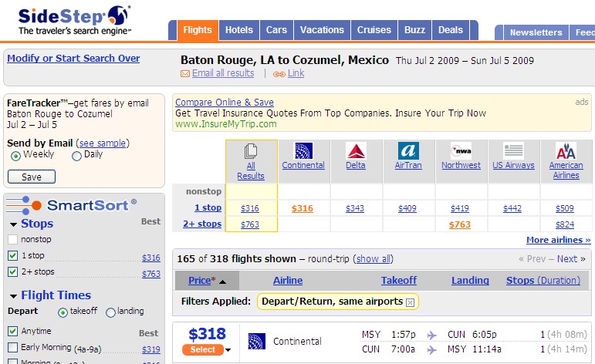Click the SideStep logo
The image size is (595, 364).
75,21
